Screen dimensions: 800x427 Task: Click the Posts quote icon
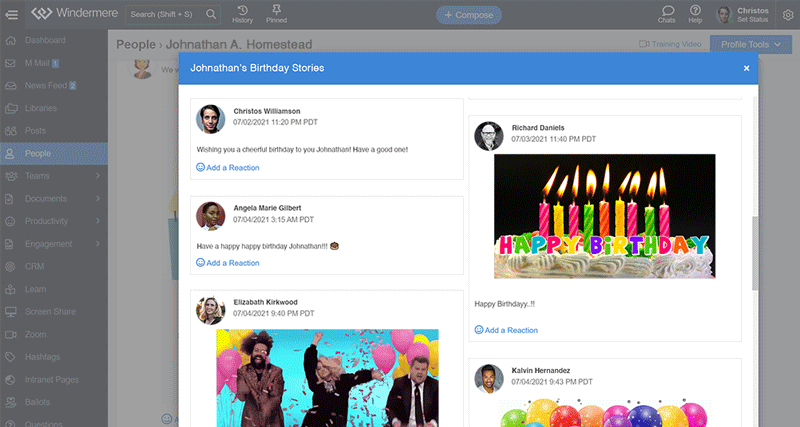pos(11,131)
